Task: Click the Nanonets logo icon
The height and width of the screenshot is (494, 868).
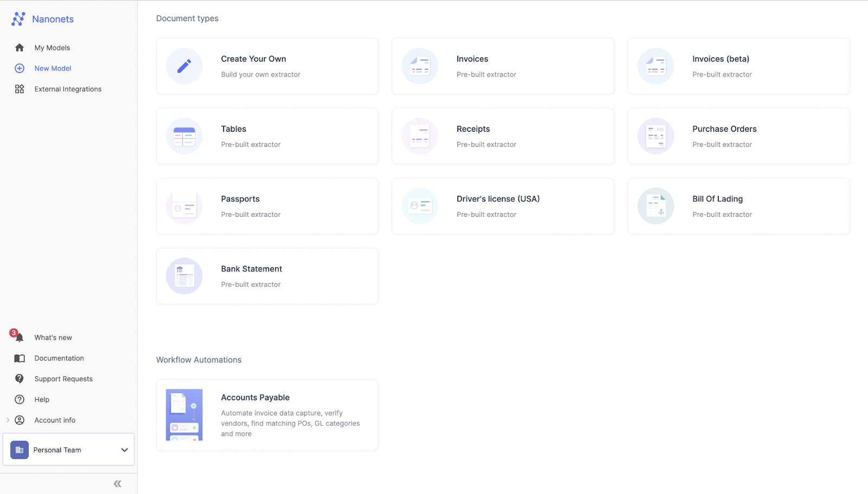Action: [x=18, y=19]
